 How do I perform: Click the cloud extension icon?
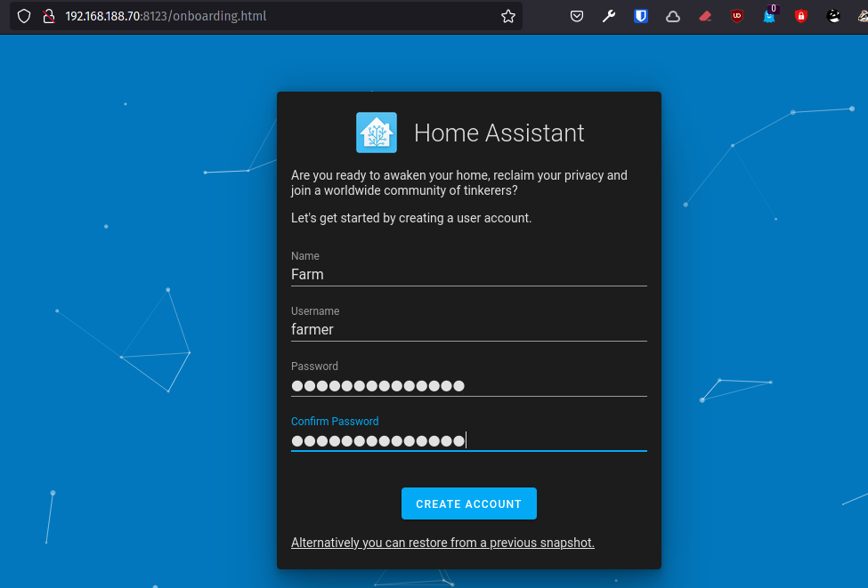[673, 16]
